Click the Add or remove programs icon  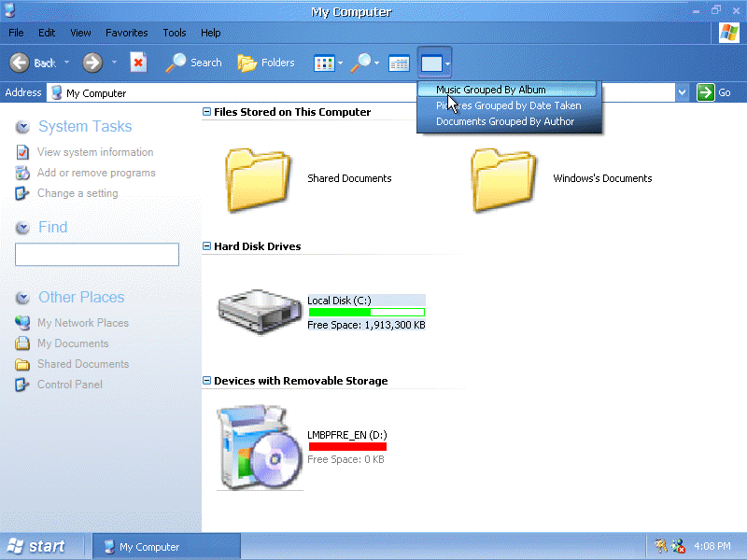tap(21, 173)
